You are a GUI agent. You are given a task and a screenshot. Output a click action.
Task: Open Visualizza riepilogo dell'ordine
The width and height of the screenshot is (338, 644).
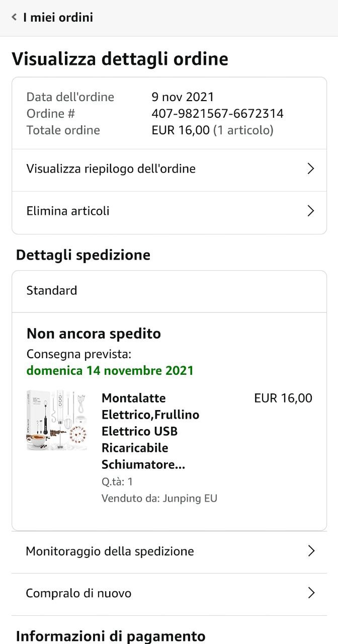pos(111,169)
